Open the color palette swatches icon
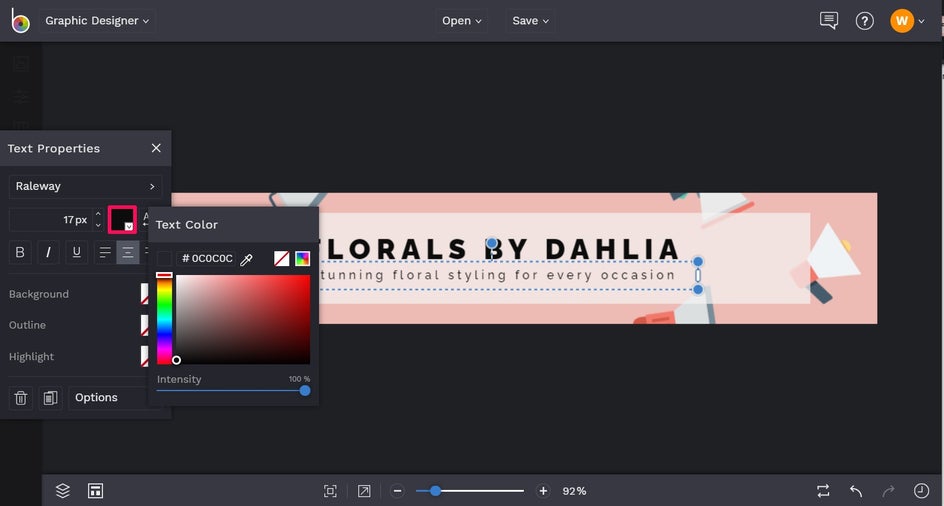Image resolution: width=944 pixels, height=506 pixels. pos(303,258)
